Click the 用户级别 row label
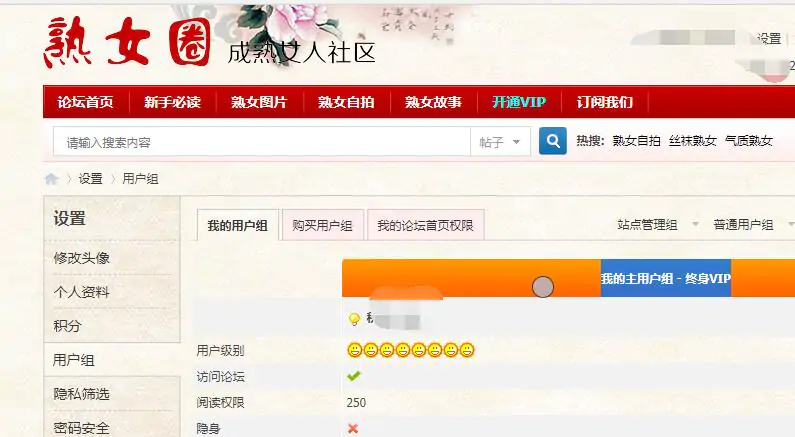Image resolution: width=795 pixels, height=437 pixels. [x=220, y=350]
